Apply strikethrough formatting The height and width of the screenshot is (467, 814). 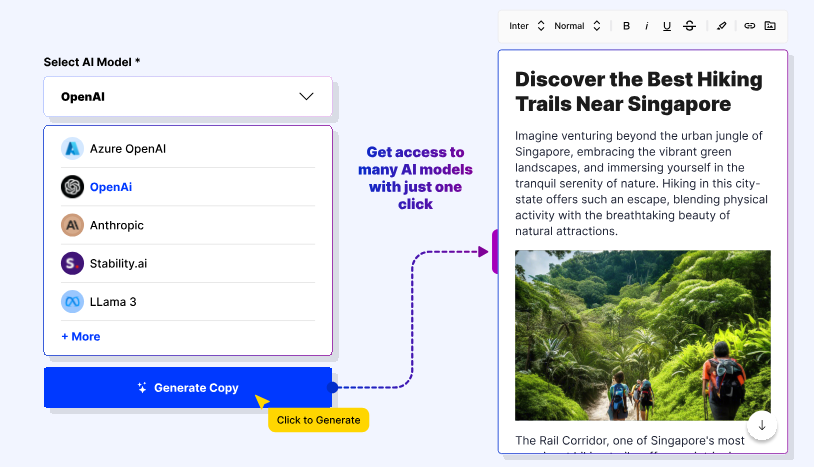[689, 26]
